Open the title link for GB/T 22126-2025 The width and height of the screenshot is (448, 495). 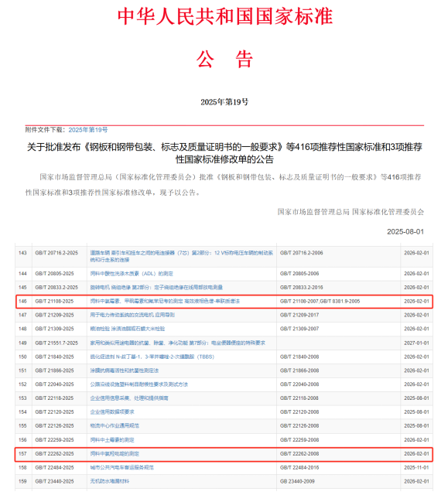click(115, 425)
